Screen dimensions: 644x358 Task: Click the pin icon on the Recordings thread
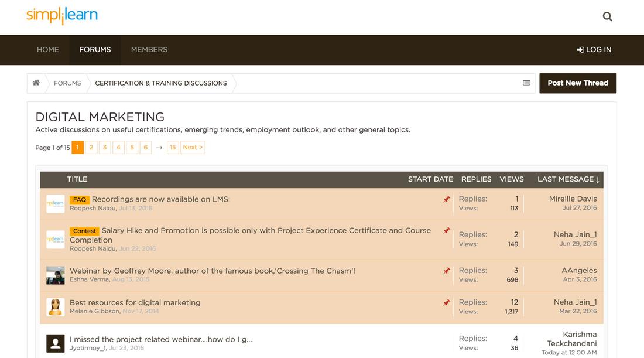tap(447, 198)
